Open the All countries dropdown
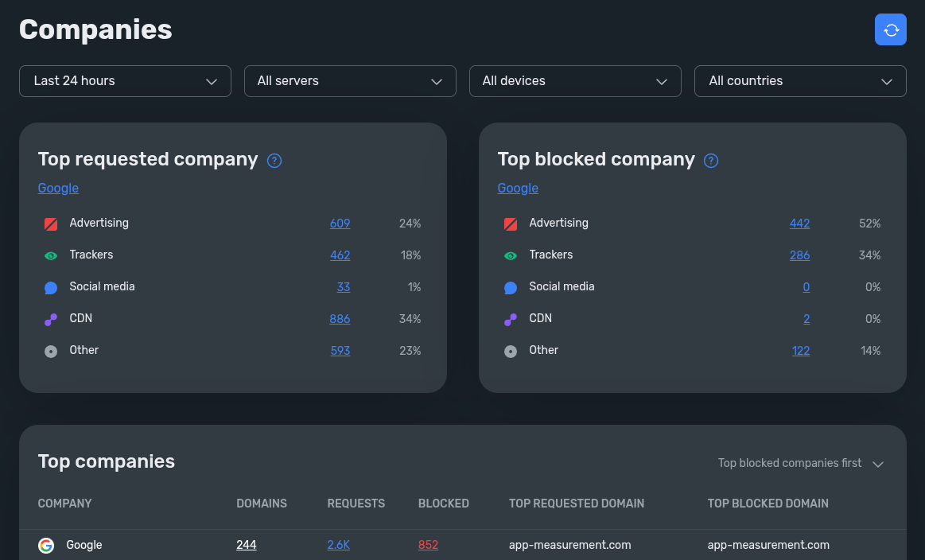The height and width of the screenshot is (560, 925). (x=800, y=81)
